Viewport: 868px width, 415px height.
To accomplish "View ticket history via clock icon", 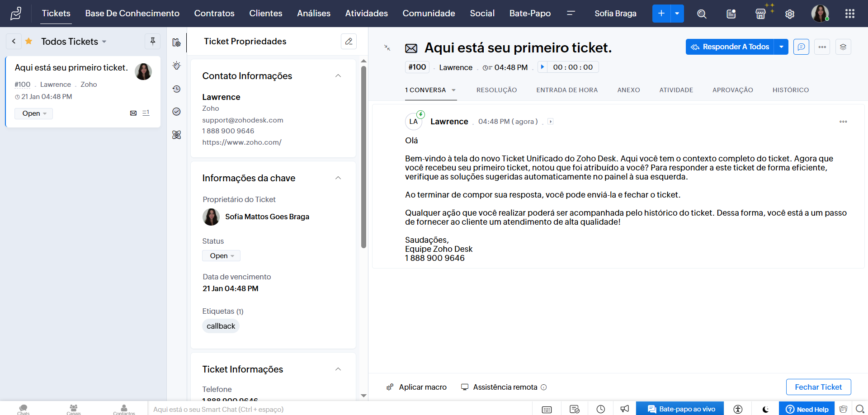I will 176,89.
